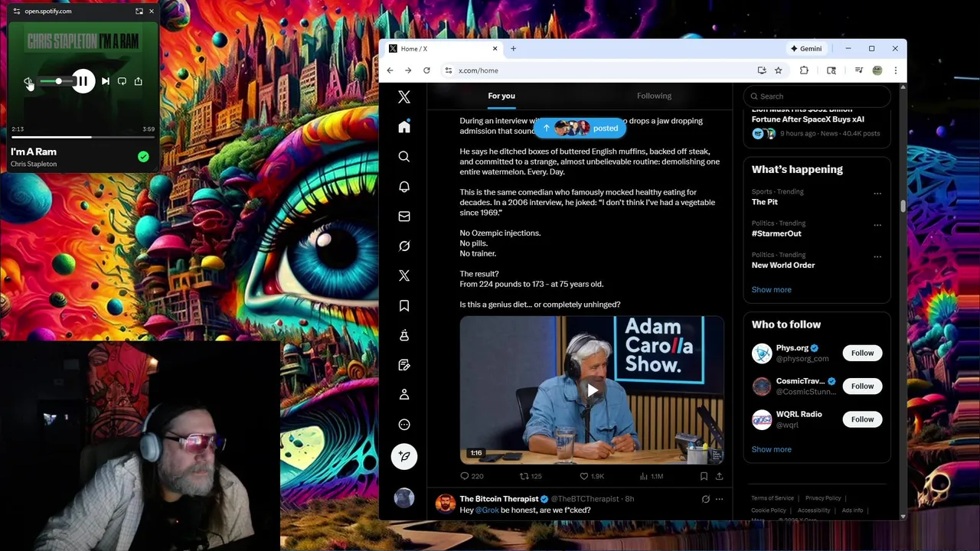
Task: Share the Adam Carolla video post
Action: click(x=719, y=476)
